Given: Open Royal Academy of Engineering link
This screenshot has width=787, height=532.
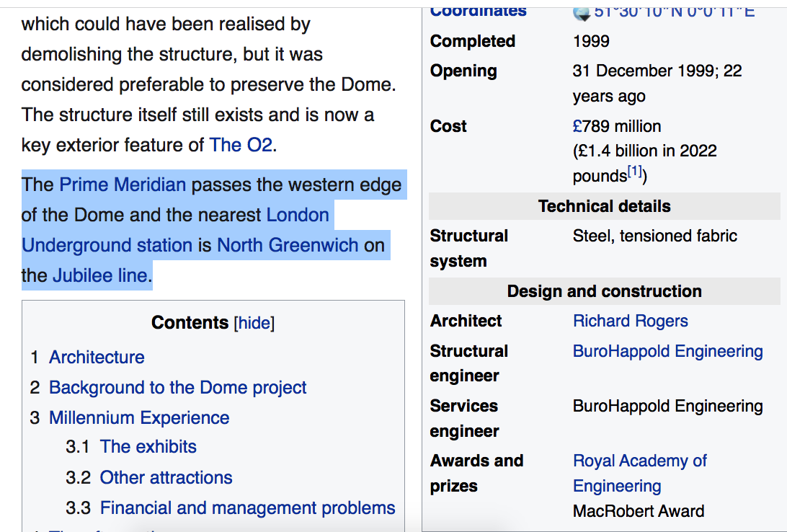Looking at the screenshot, I should pos(640,473).
